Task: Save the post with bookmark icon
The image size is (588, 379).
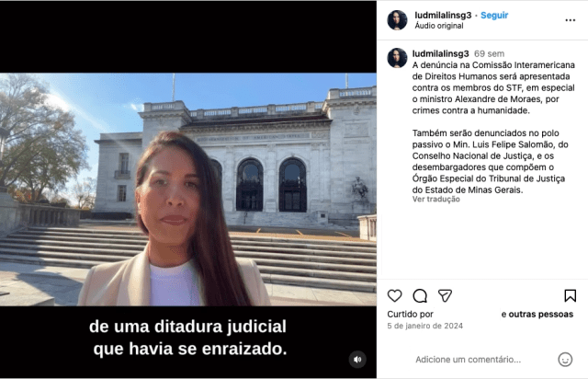Action: click(x=570, y=295)
